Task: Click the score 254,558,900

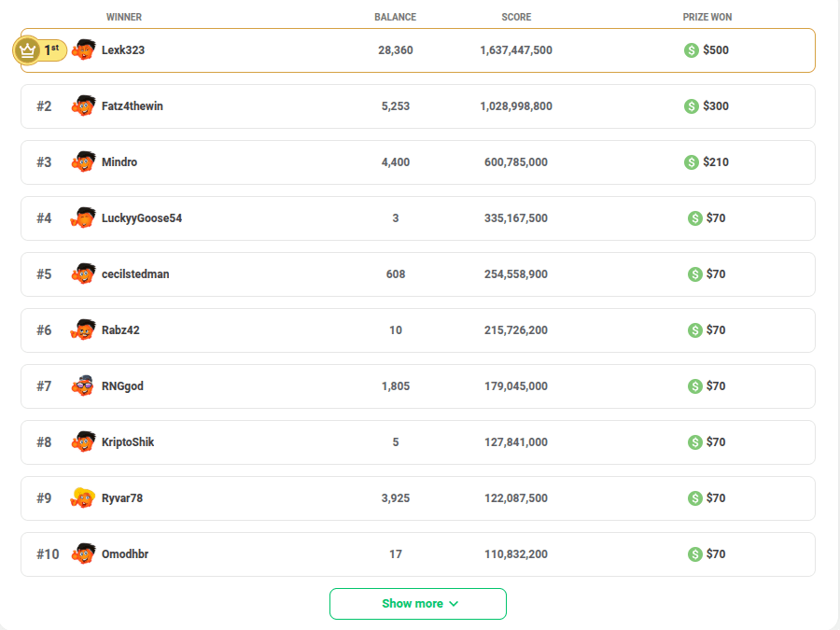Action: [516, 274]
